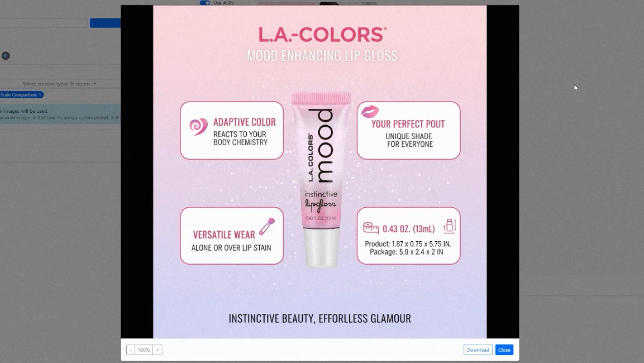Click the Instinctive Beauty tagline text
644x363 pixels.
pos(319,319)
